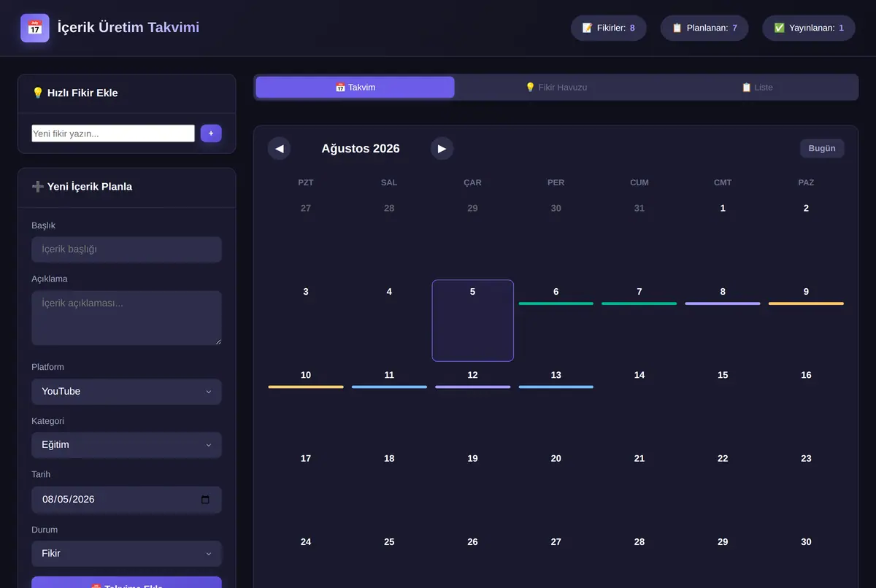
Task: Click the Ağustos 2026 month title
Action: [x=361, y=149]
